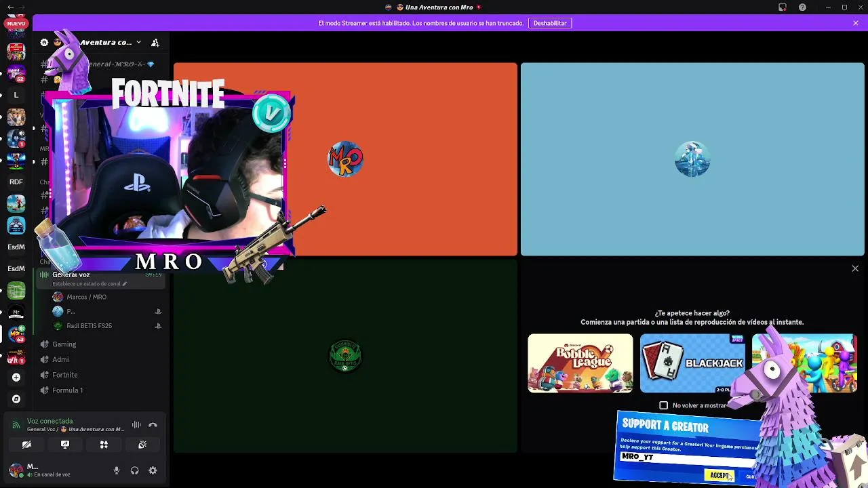This screenshot has height=488, width=868.
Task: Start an activity from voice controls
Action: pos(104,445)
